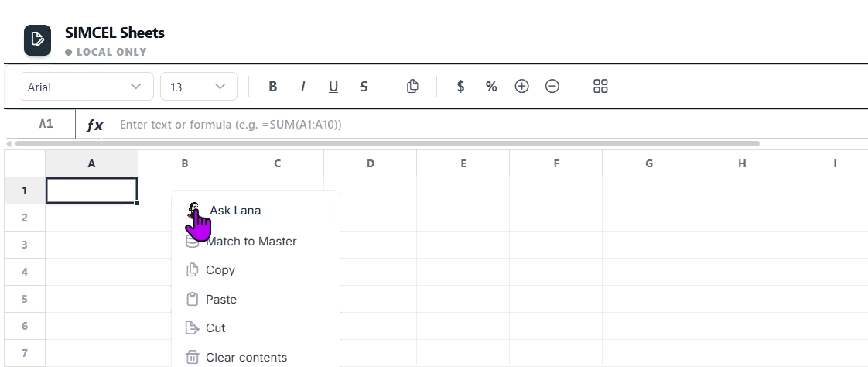Image resolution: width=868 pixels, height=367 pixels.
Task: Choose Match to Master menu entry
Action: 256,241
